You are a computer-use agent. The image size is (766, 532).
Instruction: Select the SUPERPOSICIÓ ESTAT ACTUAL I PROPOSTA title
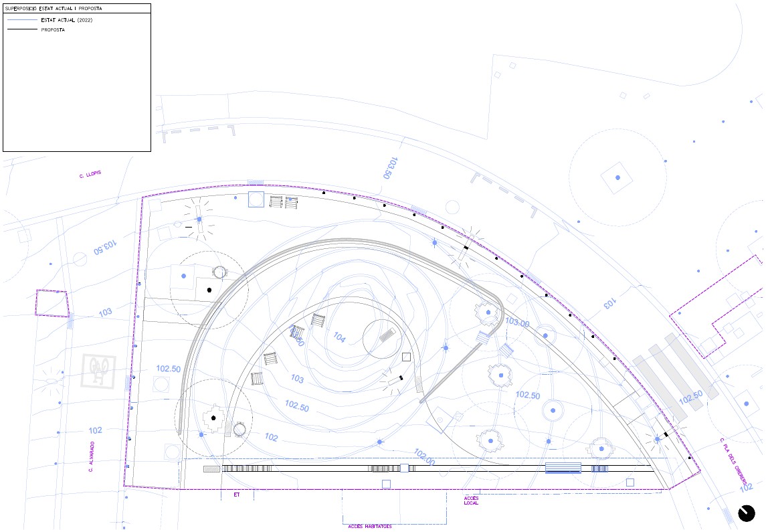54,8
